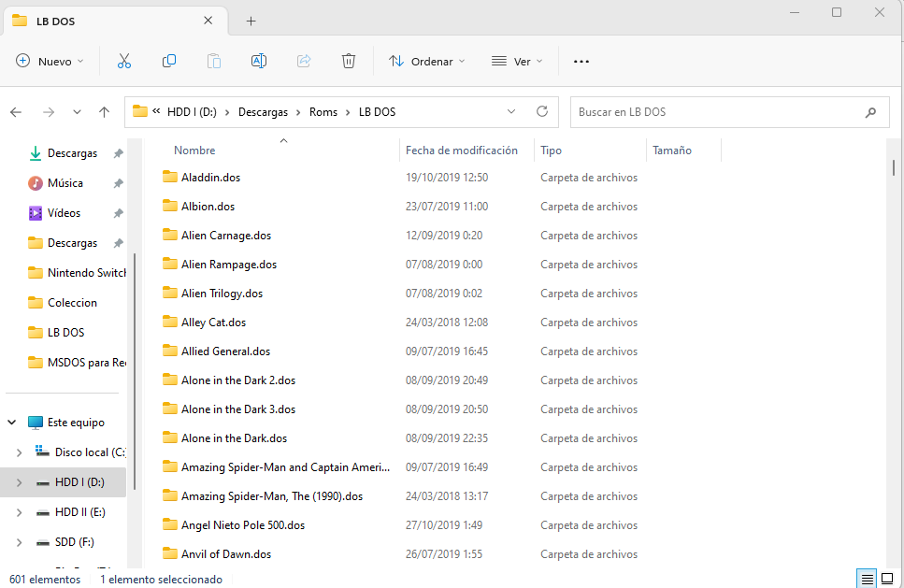Viewport: 904px width, 588px height.
Task: Select the Alley Cat.dos folder
Action: (213, 323)
